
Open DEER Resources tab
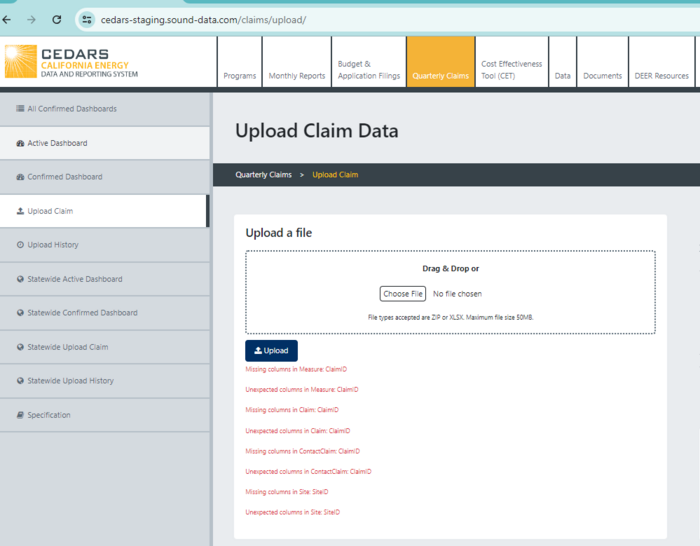tap(661, 76)
